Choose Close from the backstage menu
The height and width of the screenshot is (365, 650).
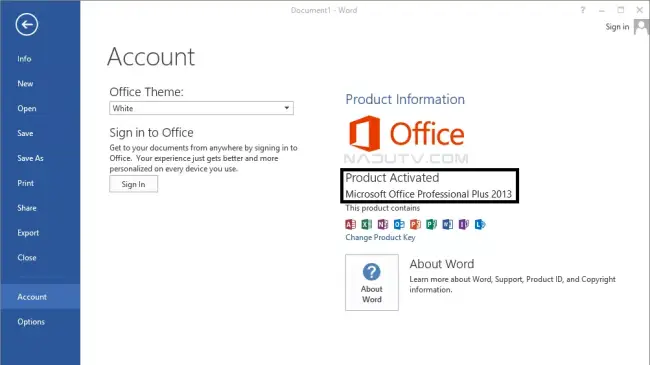(x=27, y=258)
